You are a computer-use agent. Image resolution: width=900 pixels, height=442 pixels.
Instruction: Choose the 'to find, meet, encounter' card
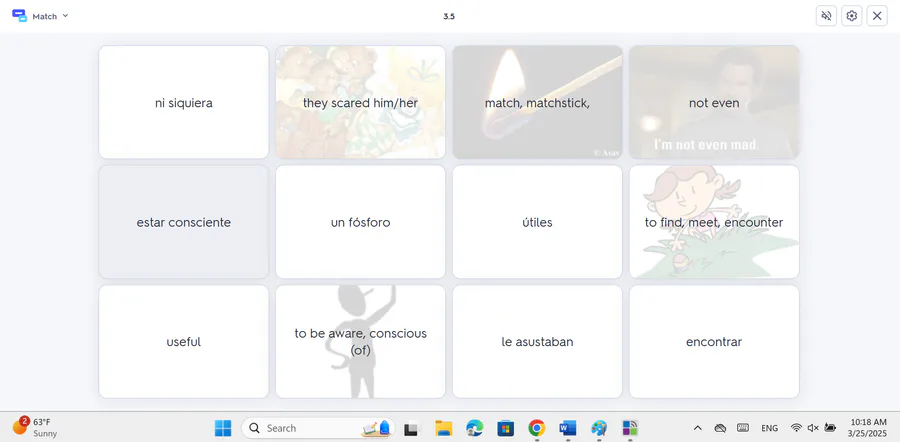tap(714, 222)
